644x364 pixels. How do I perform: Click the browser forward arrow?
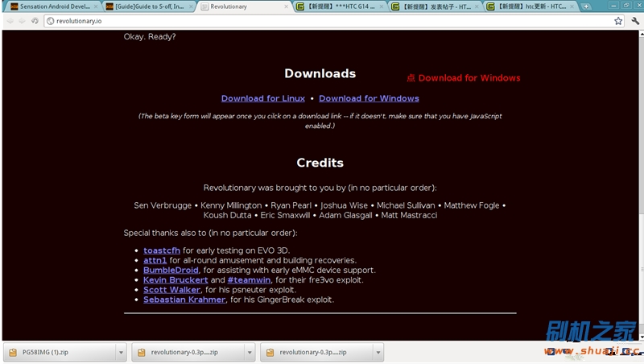pyautogui.click(x=23, y=21)
